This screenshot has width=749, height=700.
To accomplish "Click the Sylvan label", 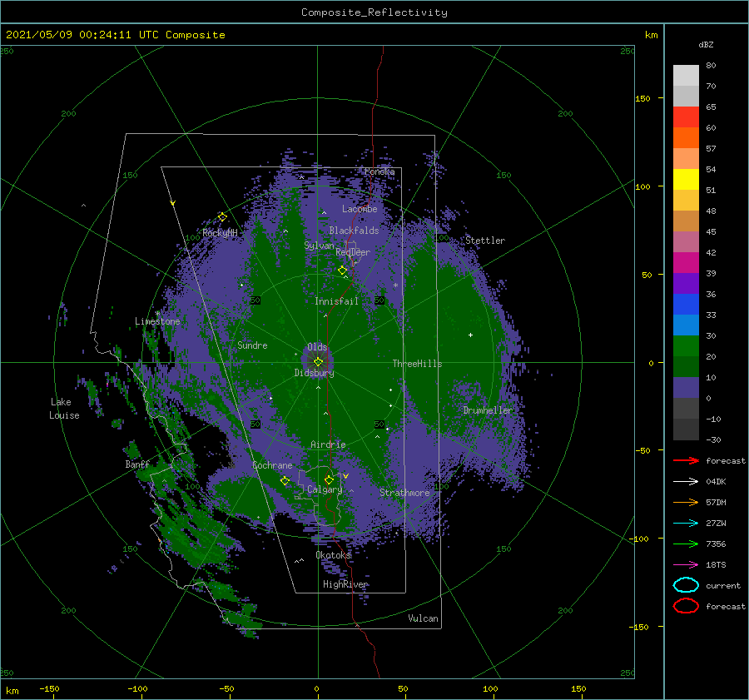I will click(x=319, y=246).
